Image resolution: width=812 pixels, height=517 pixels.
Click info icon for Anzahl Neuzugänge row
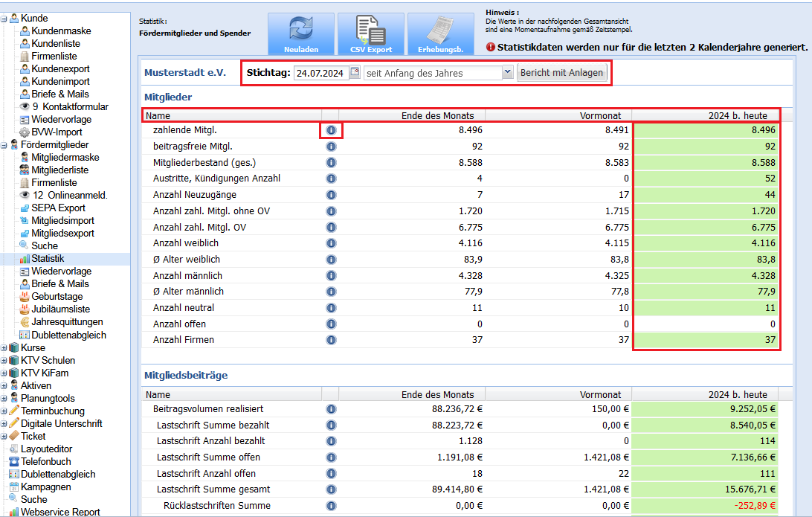click(x=332, y=195)
